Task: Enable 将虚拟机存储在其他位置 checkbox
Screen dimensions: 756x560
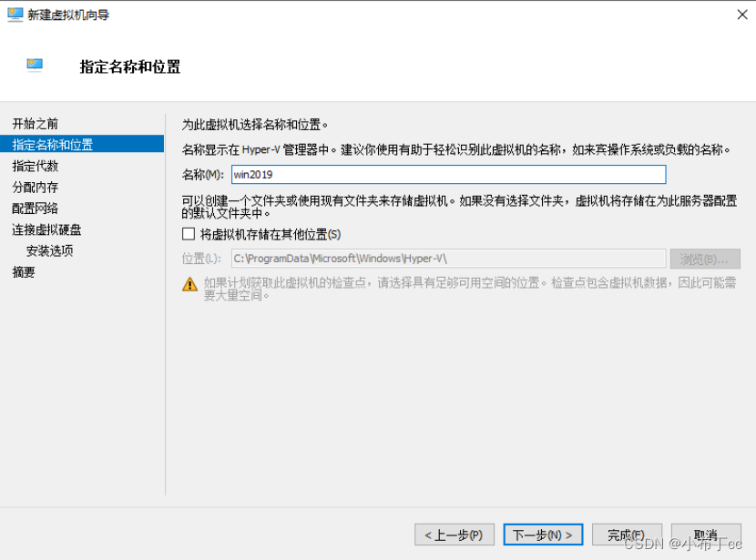Action: pyautogui.click(x=189, y=234)
